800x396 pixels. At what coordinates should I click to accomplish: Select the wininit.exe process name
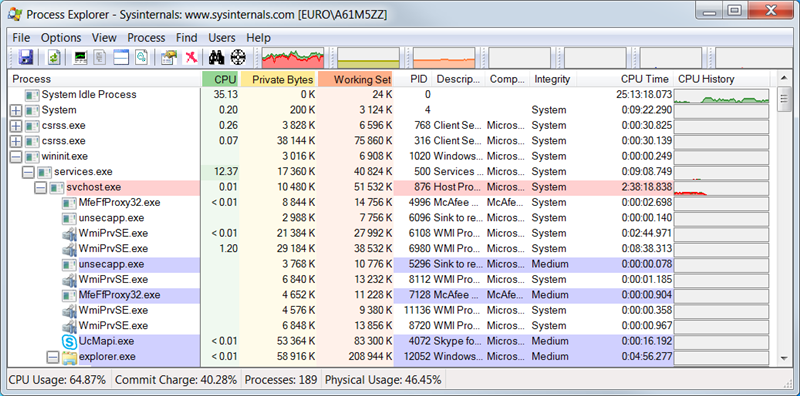click(65, 157)
